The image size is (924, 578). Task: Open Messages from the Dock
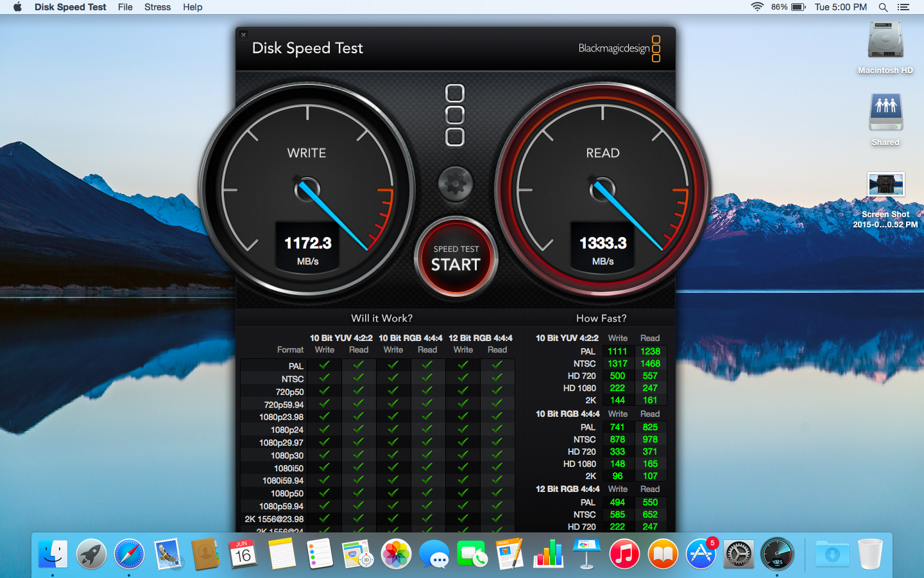[434, 554]
